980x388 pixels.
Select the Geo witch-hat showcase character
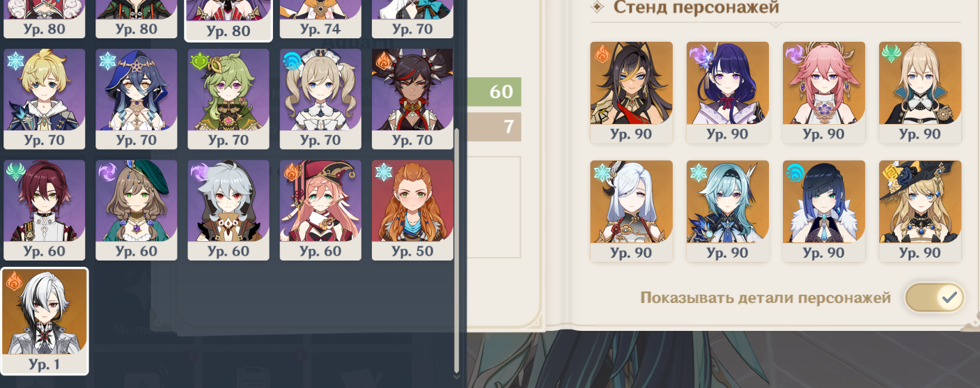tap(919, 211)
